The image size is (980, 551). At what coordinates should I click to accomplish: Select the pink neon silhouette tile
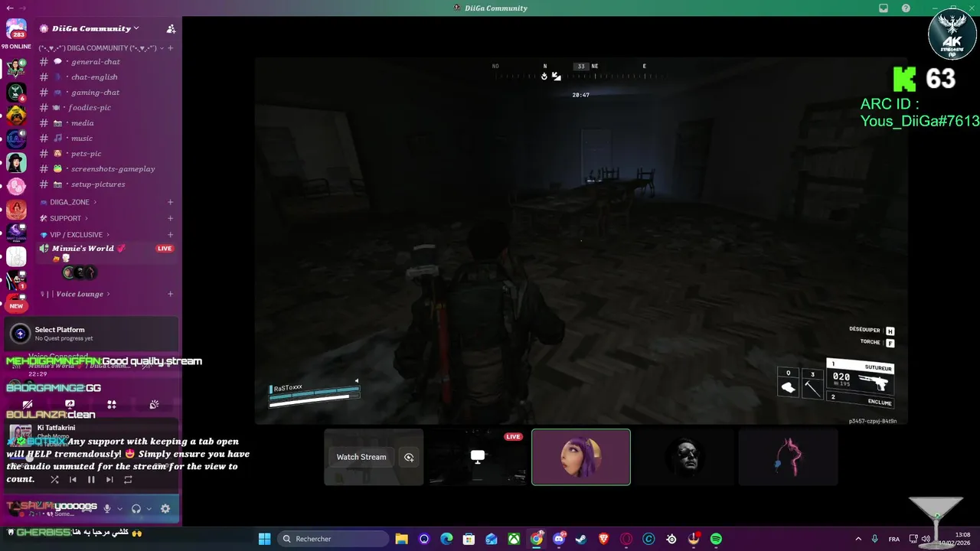click(x=788, y=457)
